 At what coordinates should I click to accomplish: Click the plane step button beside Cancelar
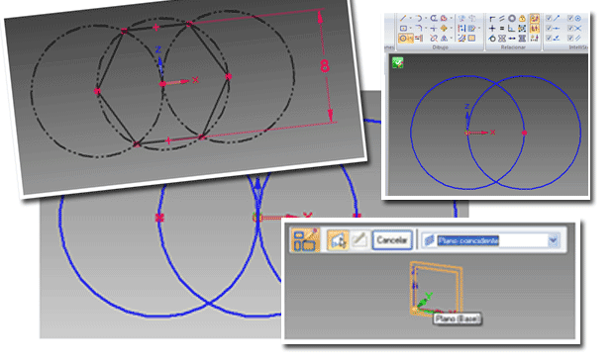click(338, 240)
